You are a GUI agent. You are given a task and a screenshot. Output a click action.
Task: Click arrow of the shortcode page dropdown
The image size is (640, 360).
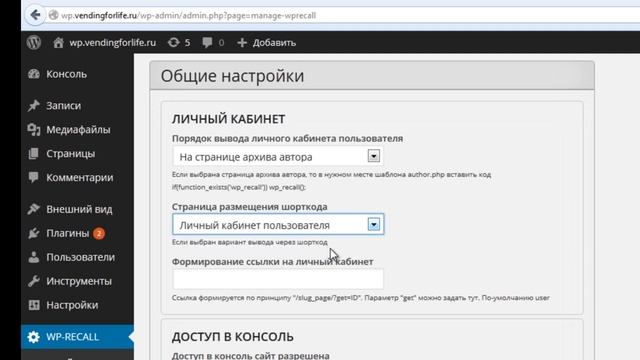click(373, 224)
